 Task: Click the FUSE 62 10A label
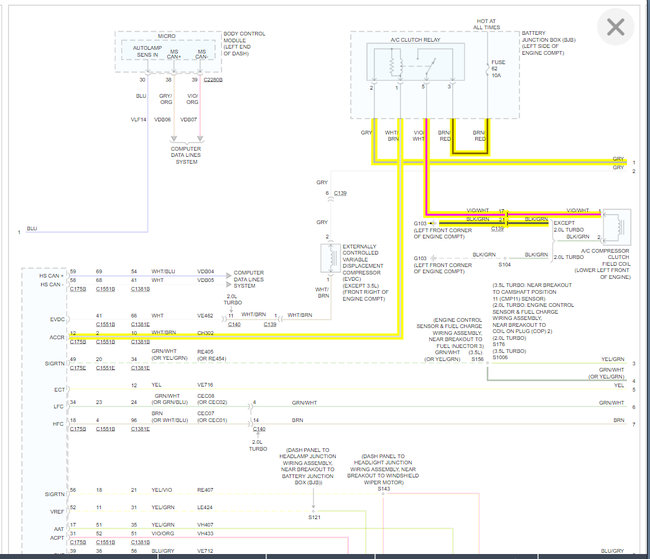click(x=498, y=69)
